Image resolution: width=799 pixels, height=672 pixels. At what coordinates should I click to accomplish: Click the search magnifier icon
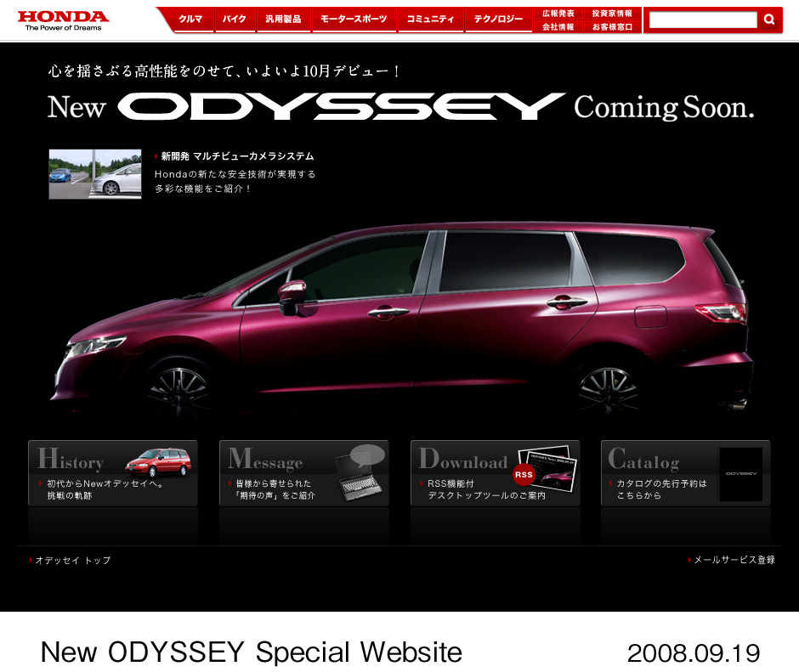point(769,20)
